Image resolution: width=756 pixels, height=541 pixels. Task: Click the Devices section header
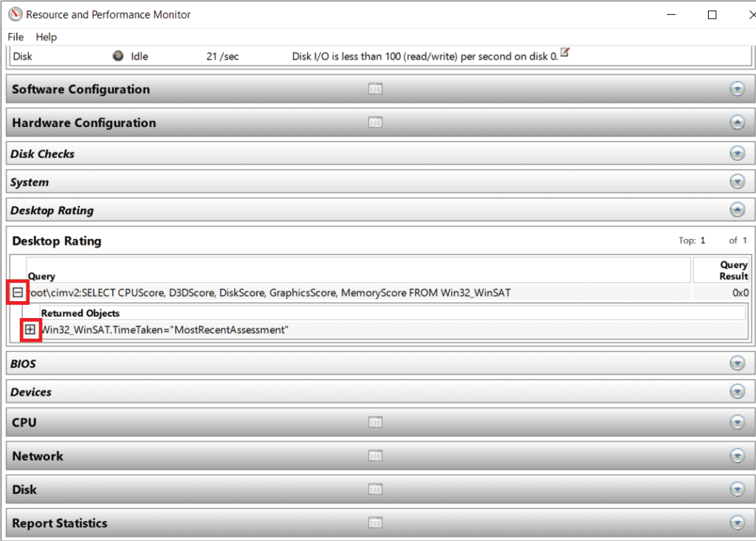(x=31, y=392)
